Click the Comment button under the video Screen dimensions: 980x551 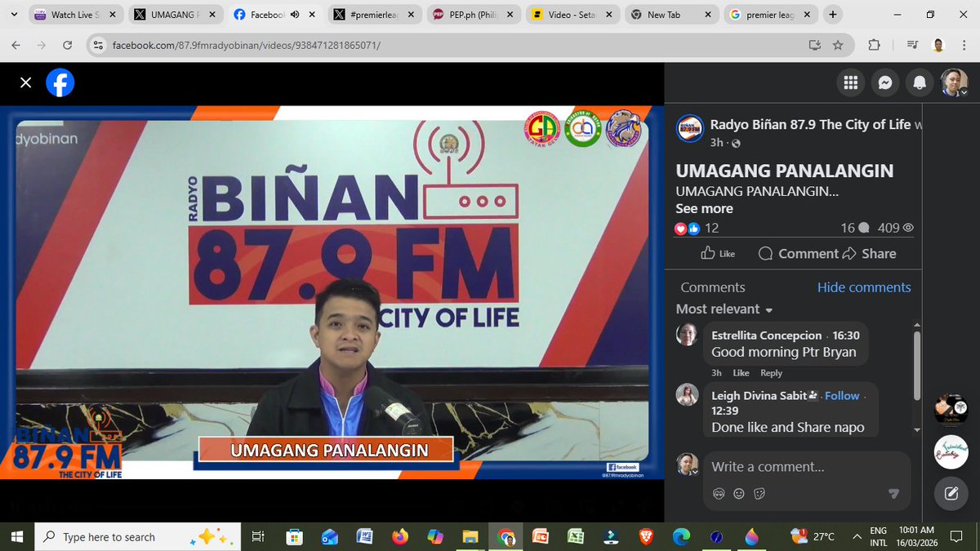tap(798, 254)
